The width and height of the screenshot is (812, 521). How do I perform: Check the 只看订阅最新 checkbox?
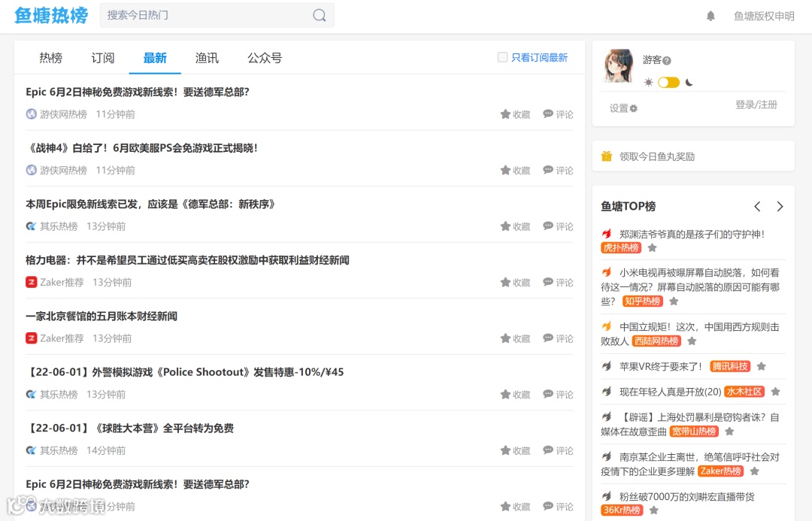pyautogui.click(x=502, y=57)
